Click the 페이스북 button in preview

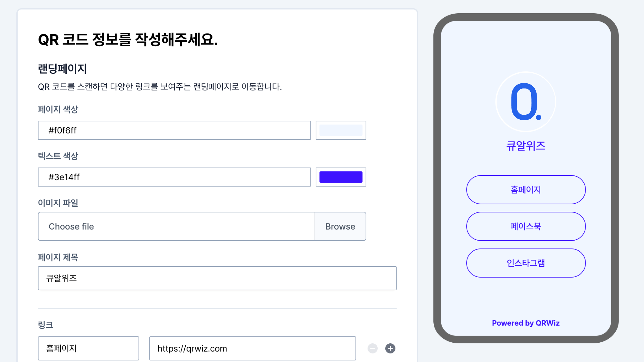526,226
